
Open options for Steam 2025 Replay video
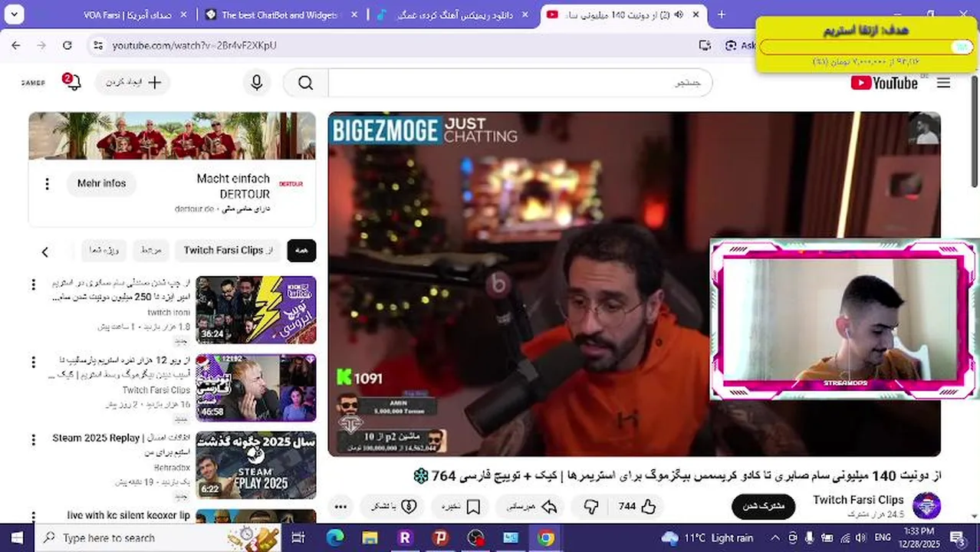[x=33, y=440]
